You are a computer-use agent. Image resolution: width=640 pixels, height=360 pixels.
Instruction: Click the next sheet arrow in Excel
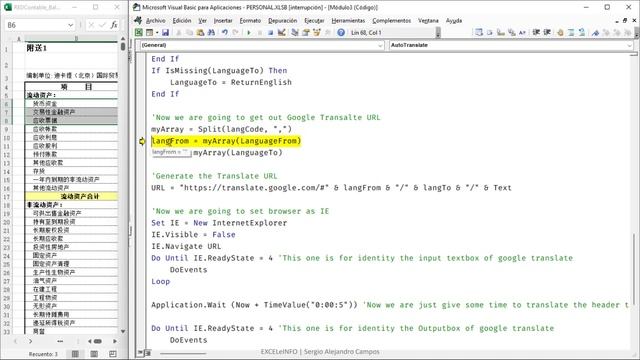(x=30, y=341)
